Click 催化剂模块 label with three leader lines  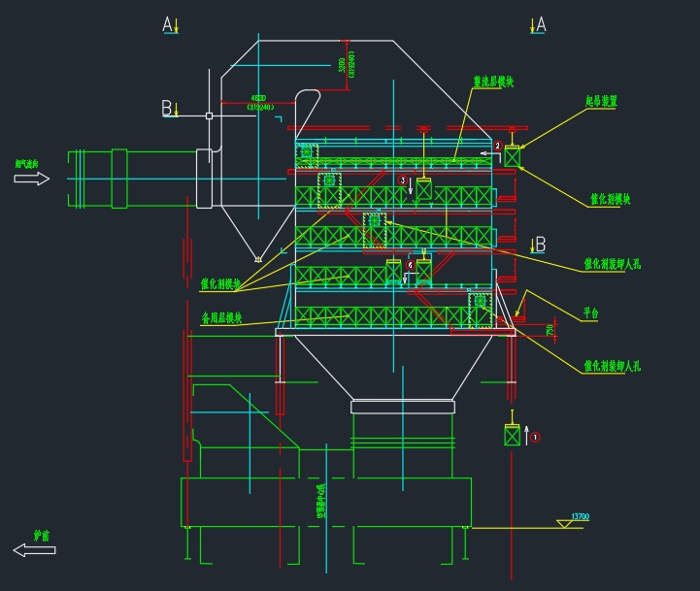point(220,283)
